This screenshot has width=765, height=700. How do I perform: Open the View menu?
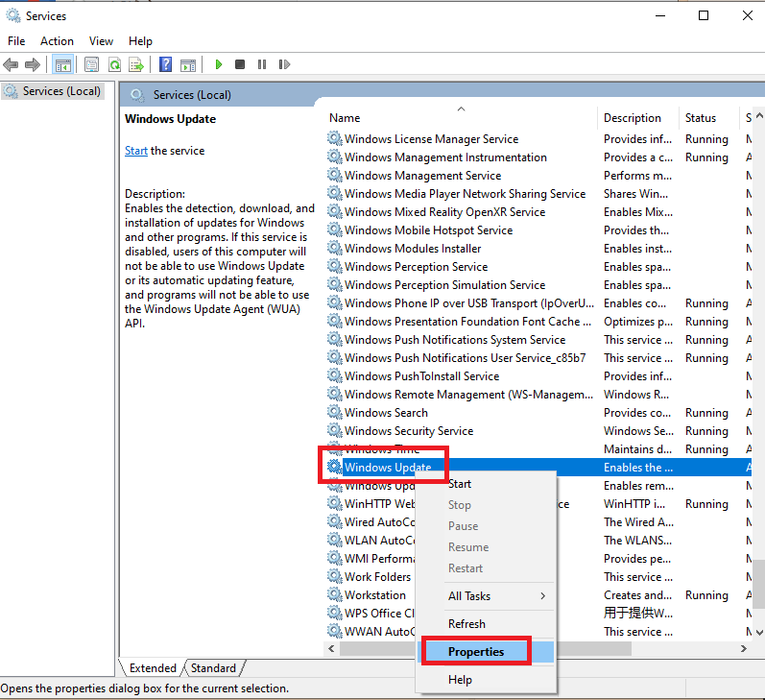(101, 41)
